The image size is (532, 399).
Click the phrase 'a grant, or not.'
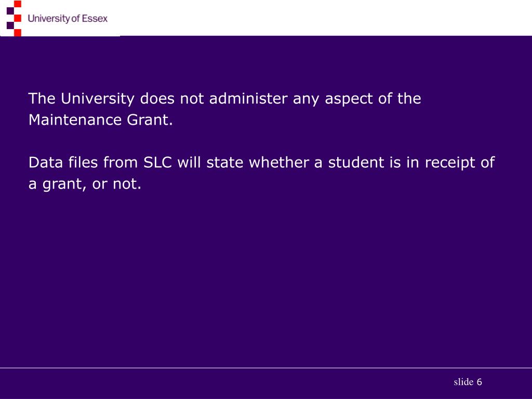pyautogui.click(x=85, y=184)
